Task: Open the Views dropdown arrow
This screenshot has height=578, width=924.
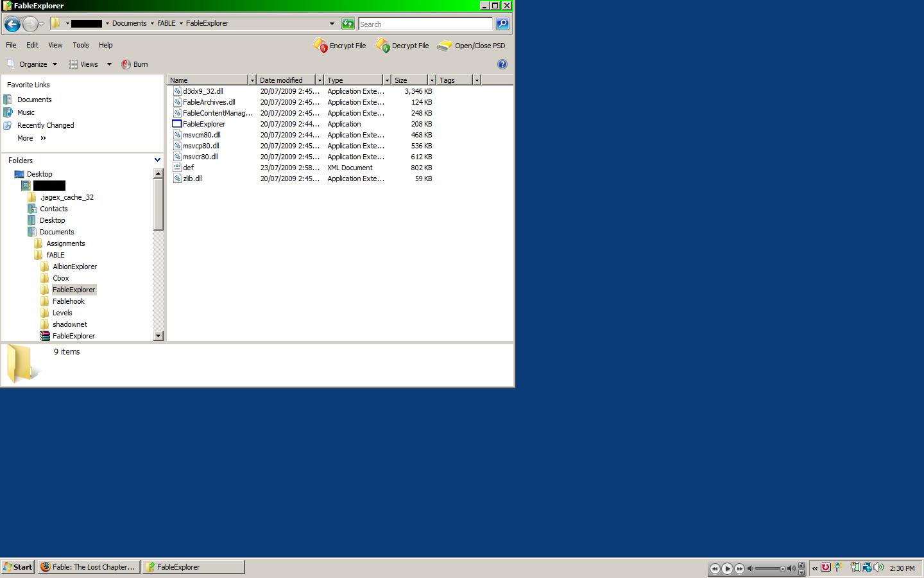Action: 109,64
